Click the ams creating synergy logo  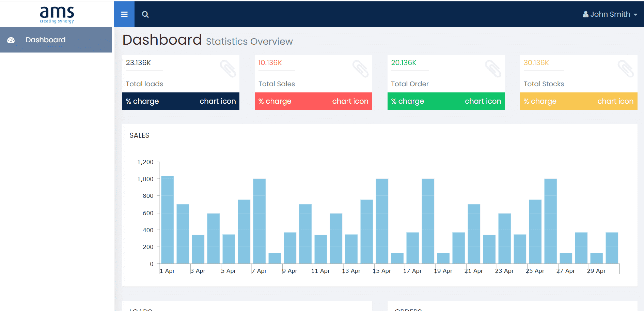[57, 15]
